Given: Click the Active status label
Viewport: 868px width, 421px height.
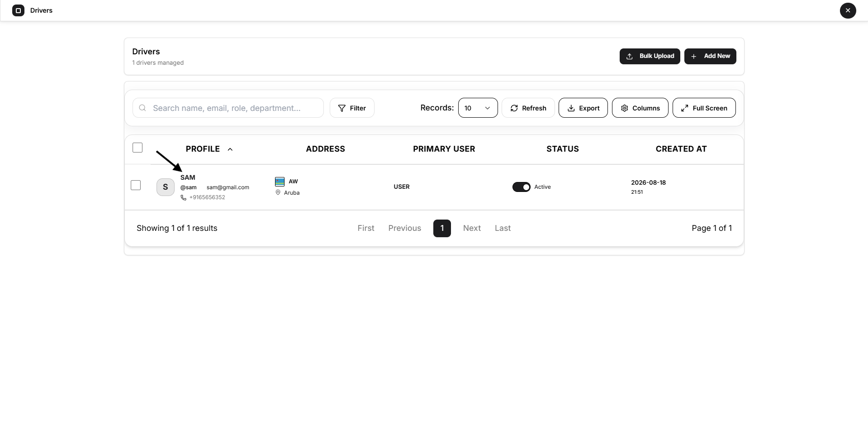Looking at the screenshot, I should click(542, 187).
